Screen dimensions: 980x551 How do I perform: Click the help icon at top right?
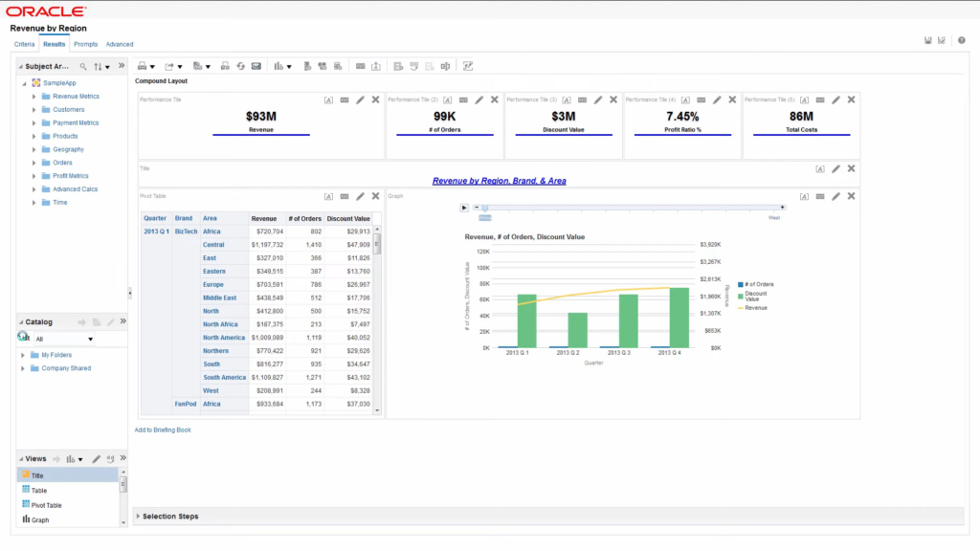pyautogui.click(x=961, y=40)
